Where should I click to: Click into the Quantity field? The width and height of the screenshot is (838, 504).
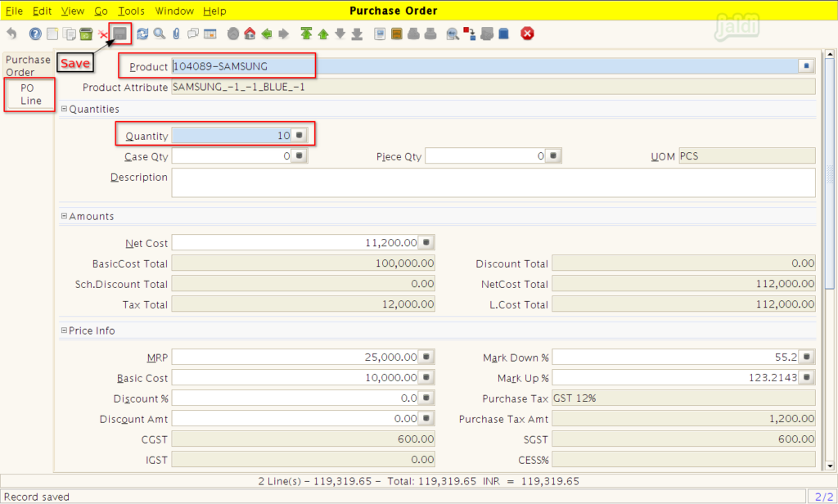point(232,136)
